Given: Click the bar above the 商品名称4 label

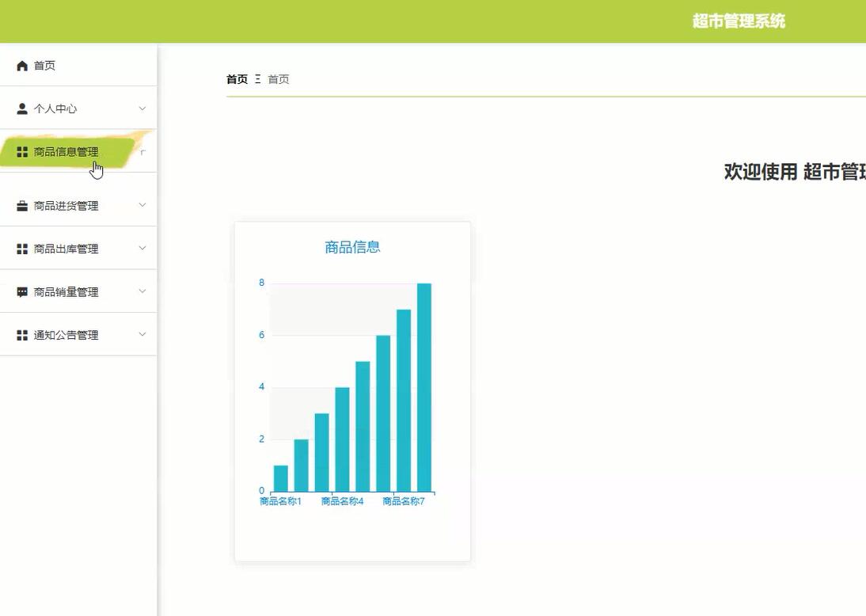Looking at the screenshot, I should 343,439.
